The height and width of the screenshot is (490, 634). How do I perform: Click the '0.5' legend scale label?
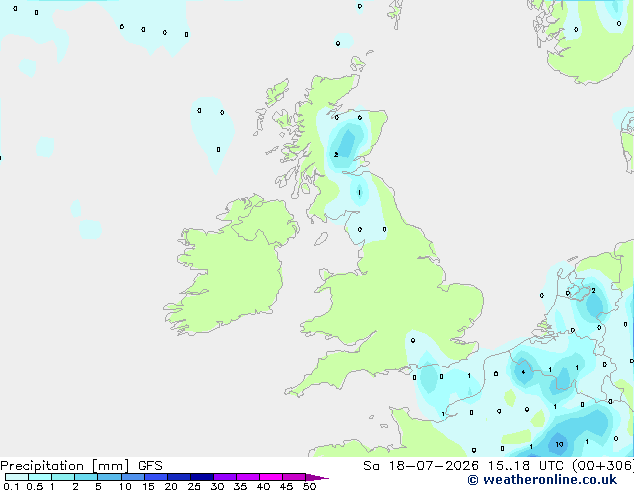(35, 486)
